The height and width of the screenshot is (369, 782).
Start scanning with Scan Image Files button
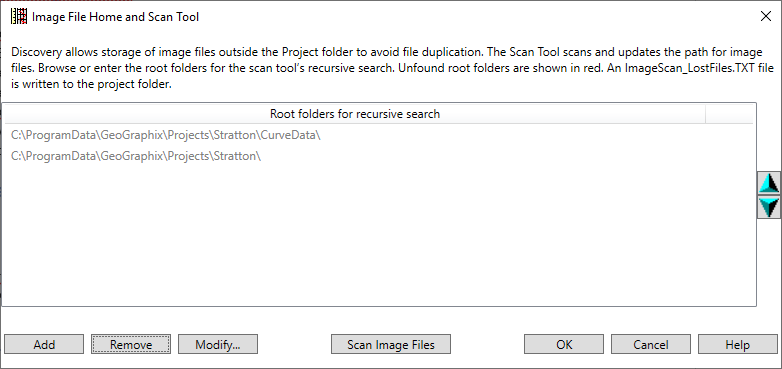pyautogui.click(x=391, y=344)
